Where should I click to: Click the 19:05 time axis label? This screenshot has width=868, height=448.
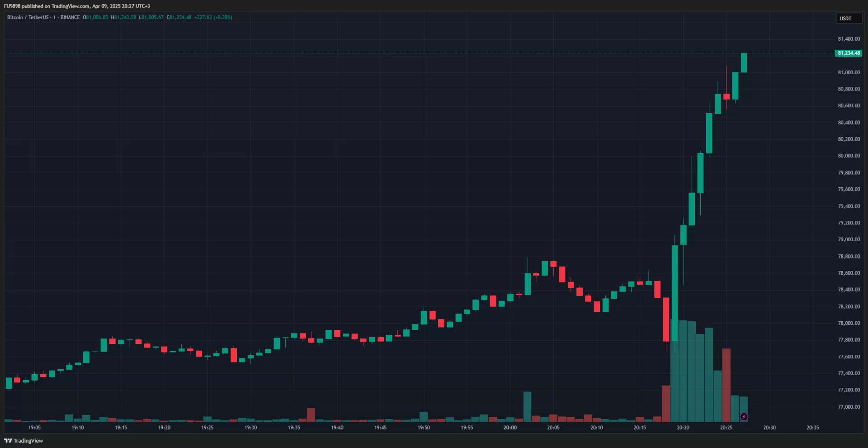(x=34, y=428)
